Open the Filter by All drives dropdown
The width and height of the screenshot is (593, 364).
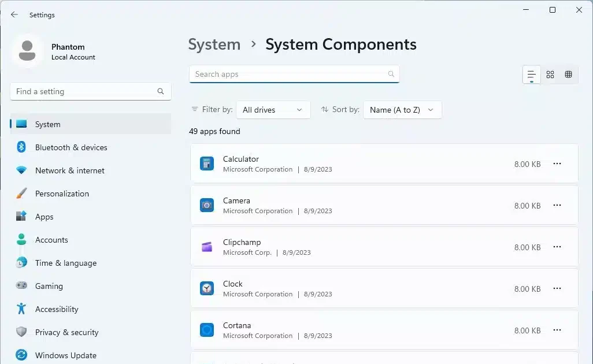(273, 110)
